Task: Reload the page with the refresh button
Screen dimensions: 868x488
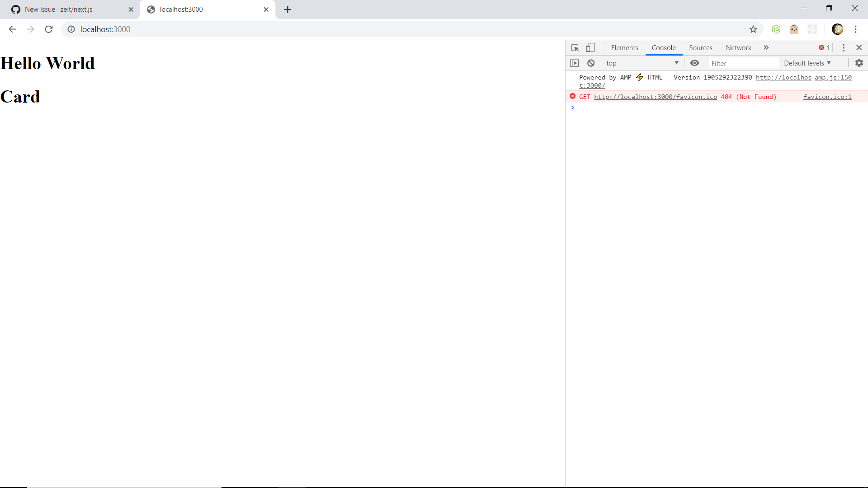Action: point(48,29)
